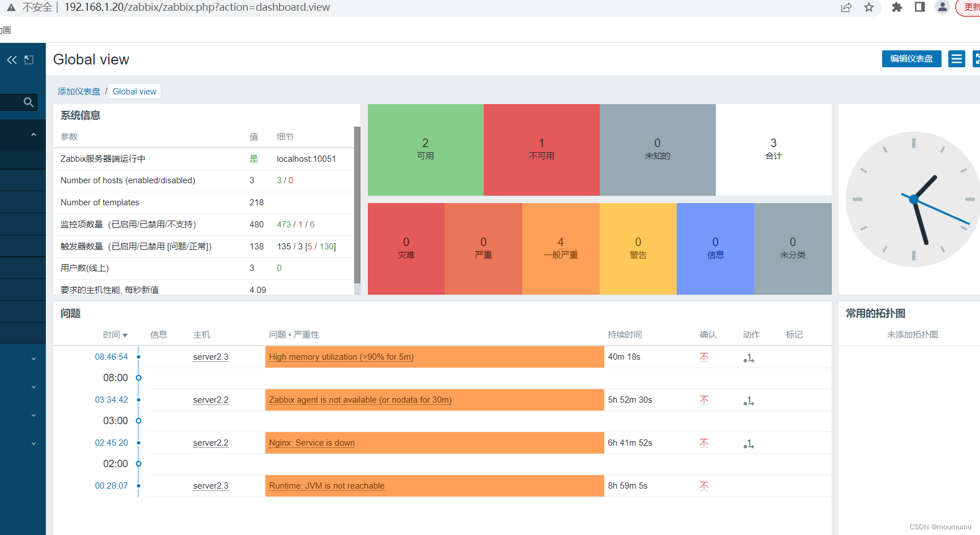Open problem time 00:28:07 link
Viewport: 980px width, 535px height.
111,486
